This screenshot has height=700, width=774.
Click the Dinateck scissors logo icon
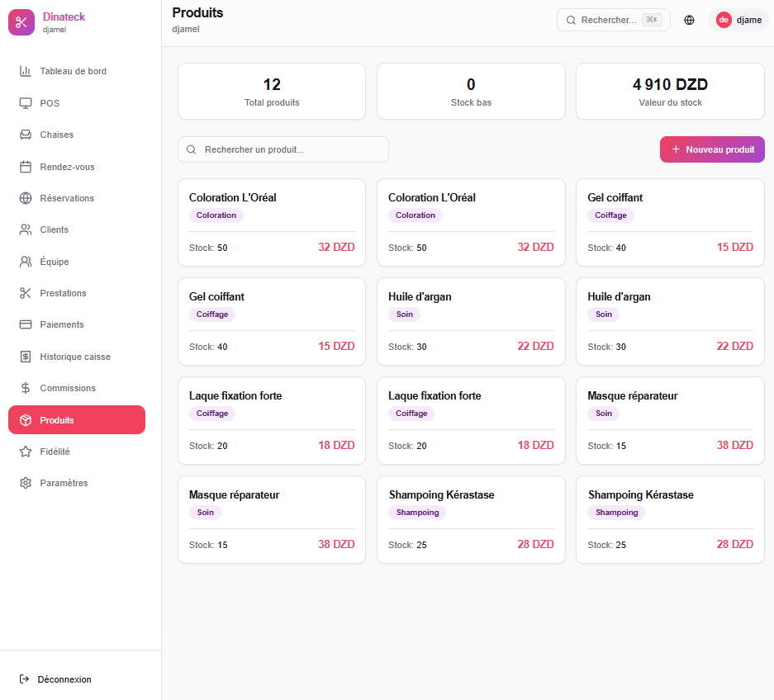pos(21,22)
